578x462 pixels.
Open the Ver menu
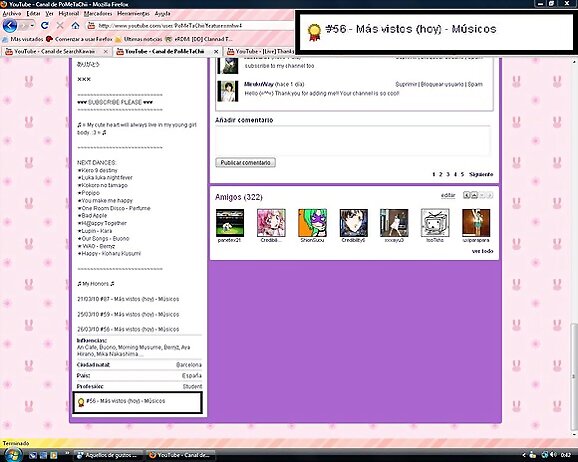(x=49, y=13)
